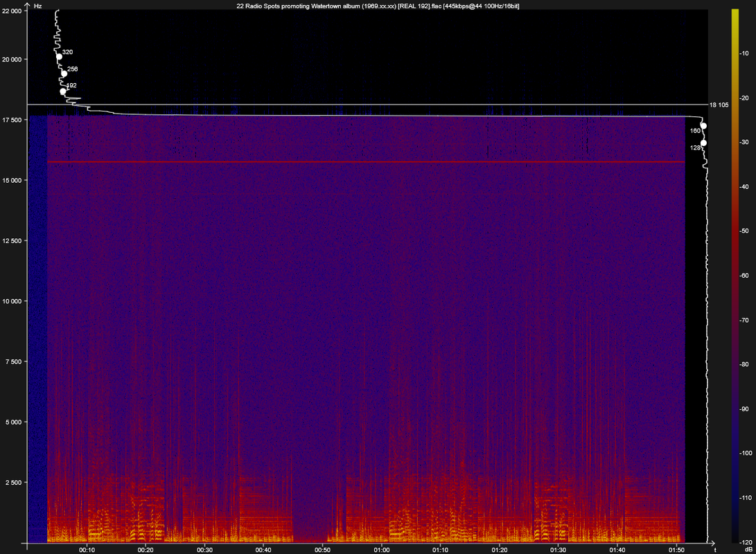Click the 18 105 cutoff frequency label
Image resolution: width=756 pixels, height=554 pixels.
(x=719, y=105)
